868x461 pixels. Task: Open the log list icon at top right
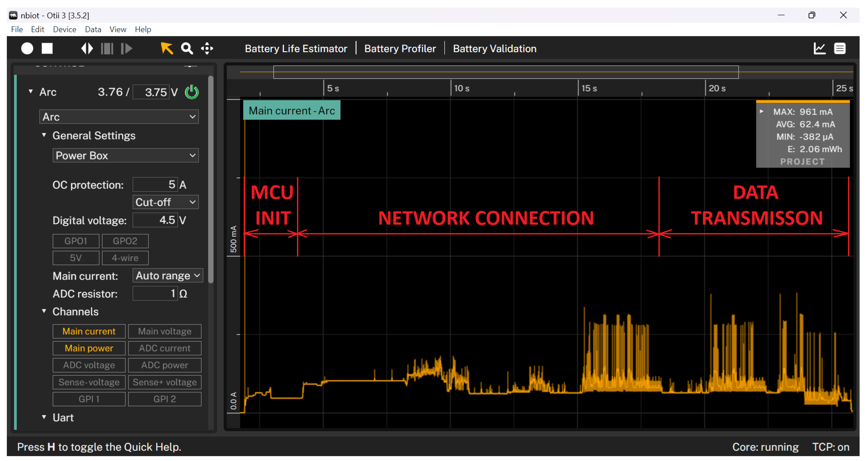[x=839, y=49]
